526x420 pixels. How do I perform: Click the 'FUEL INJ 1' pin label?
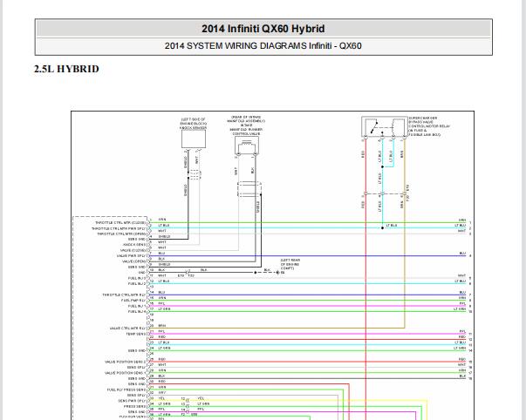[x=137, y=306]
